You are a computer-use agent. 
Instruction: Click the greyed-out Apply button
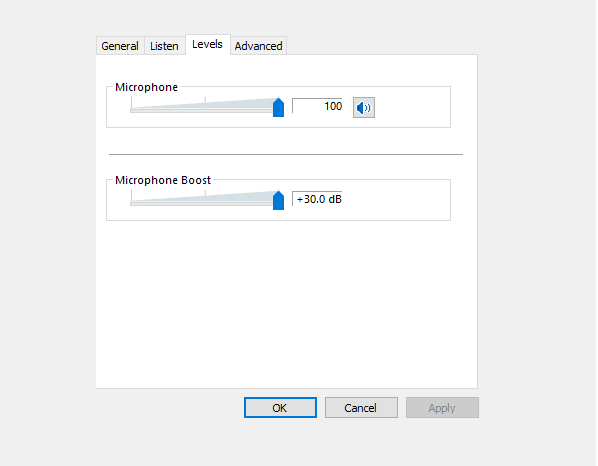pos(442,408)
